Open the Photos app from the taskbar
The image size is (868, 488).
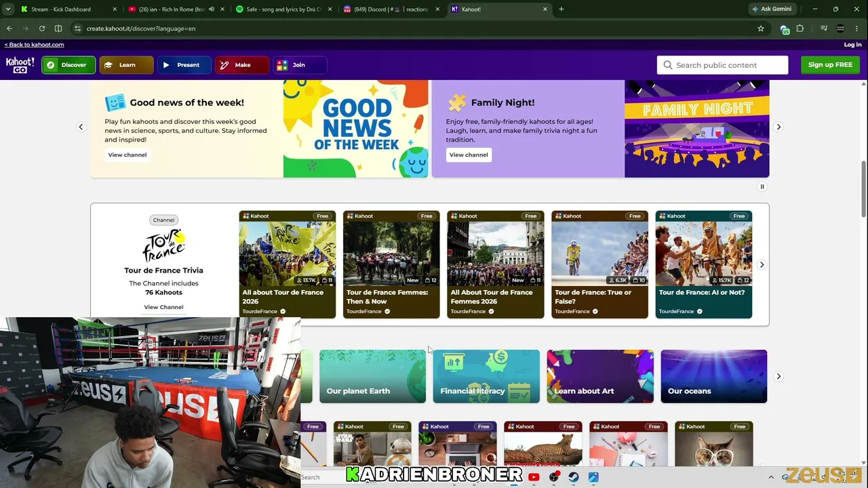(593, 477)
